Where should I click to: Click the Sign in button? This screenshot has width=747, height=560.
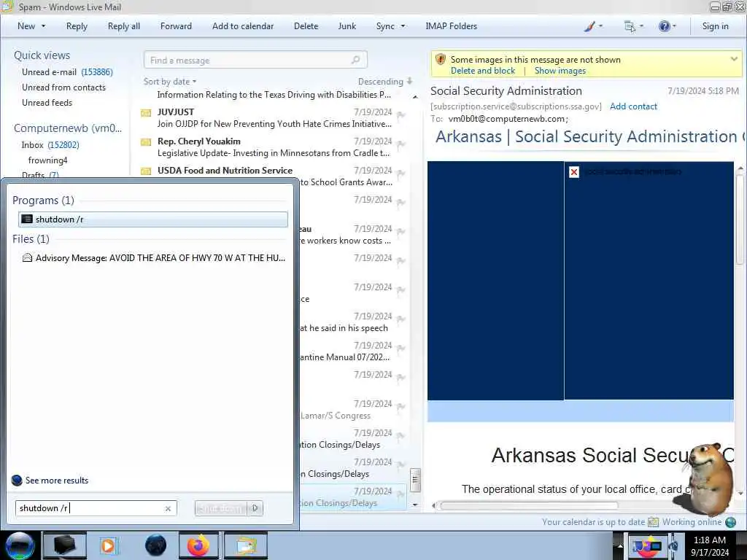tap(715, 26)
